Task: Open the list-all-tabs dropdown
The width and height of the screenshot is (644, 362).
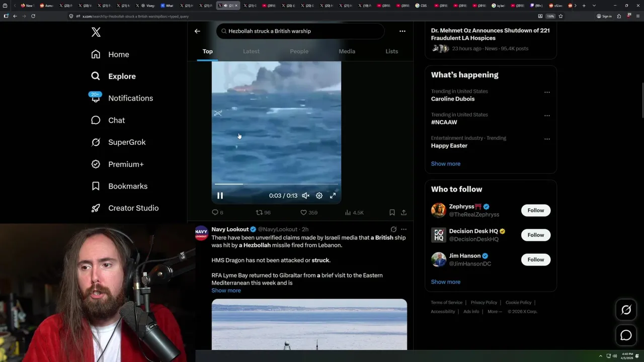Action: [594, 6]
